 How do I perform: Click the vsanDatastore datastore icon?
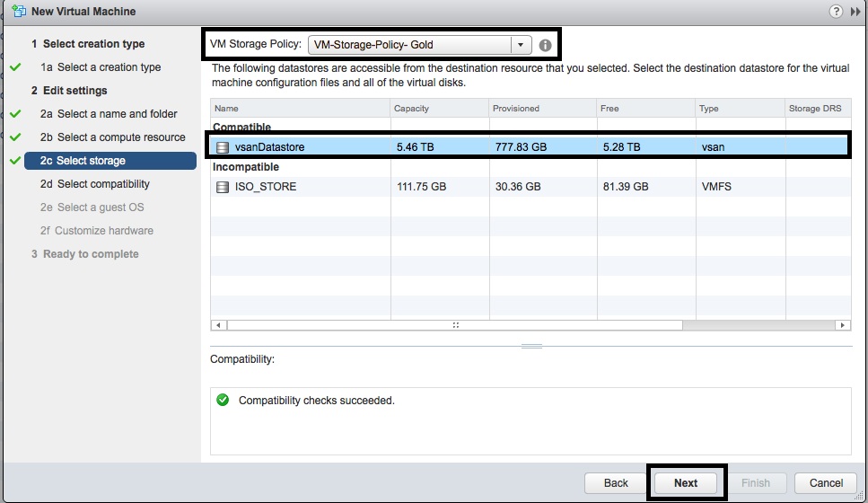point(223,147)
